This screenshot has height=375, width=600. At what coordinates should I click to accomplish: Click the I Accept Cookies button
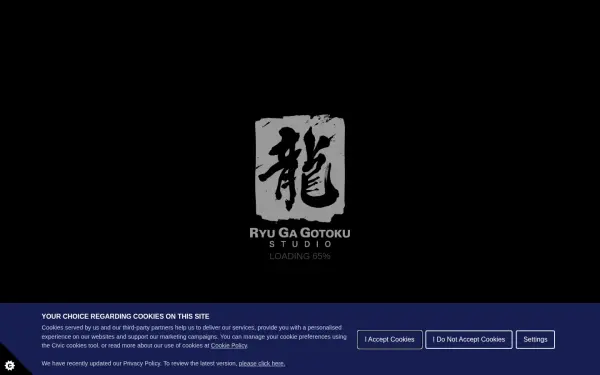(390, 339)
